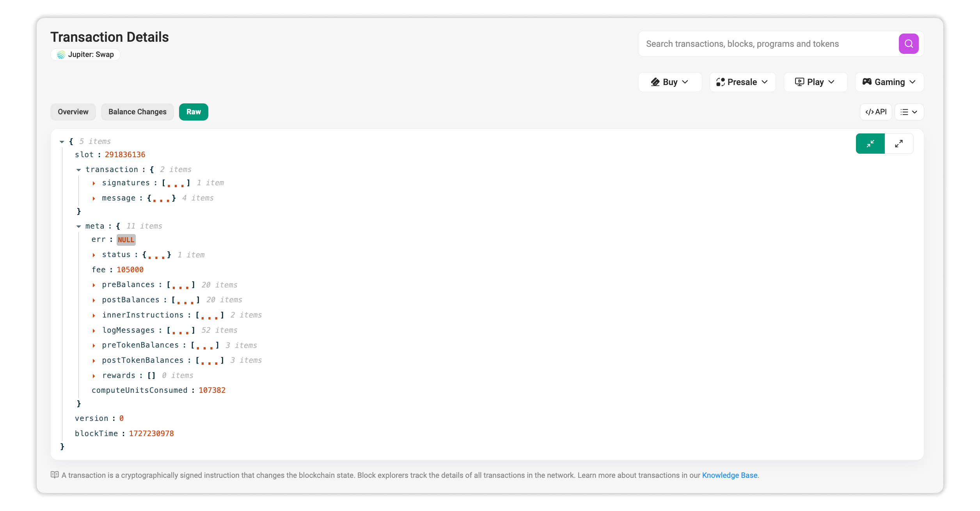This screenshot has height=511, width=980.
Task: Switch to the Overview tab
Action: (73, 112)
